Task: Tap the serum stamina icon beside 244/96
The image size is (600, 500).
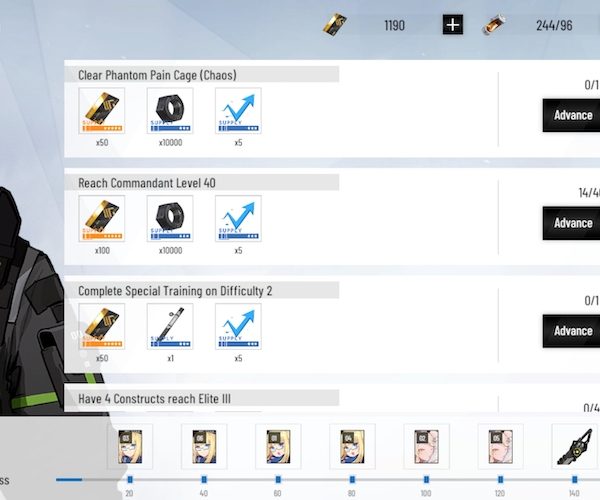Action: [494, 25]
